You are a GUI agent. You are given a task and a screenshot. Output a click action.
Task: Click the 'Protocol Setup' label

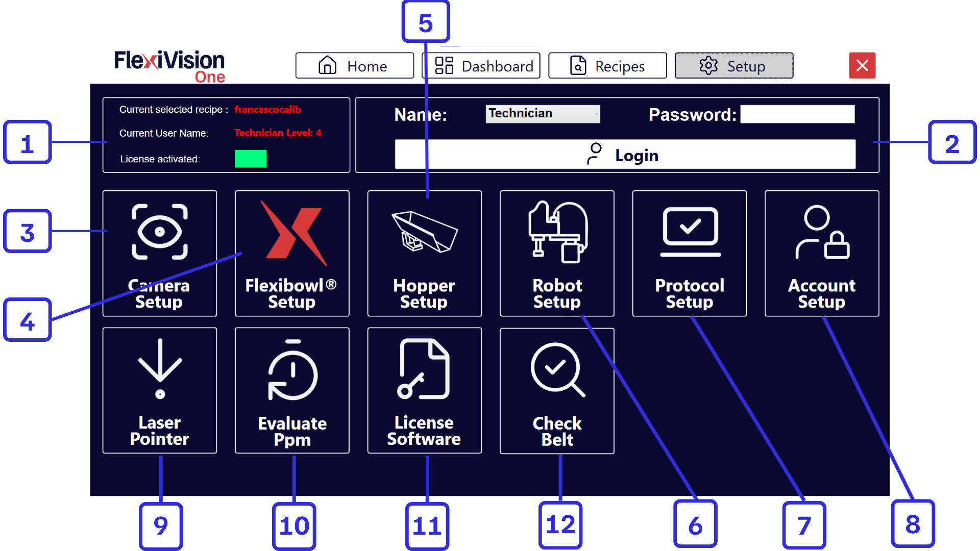[x=690, y=293]
